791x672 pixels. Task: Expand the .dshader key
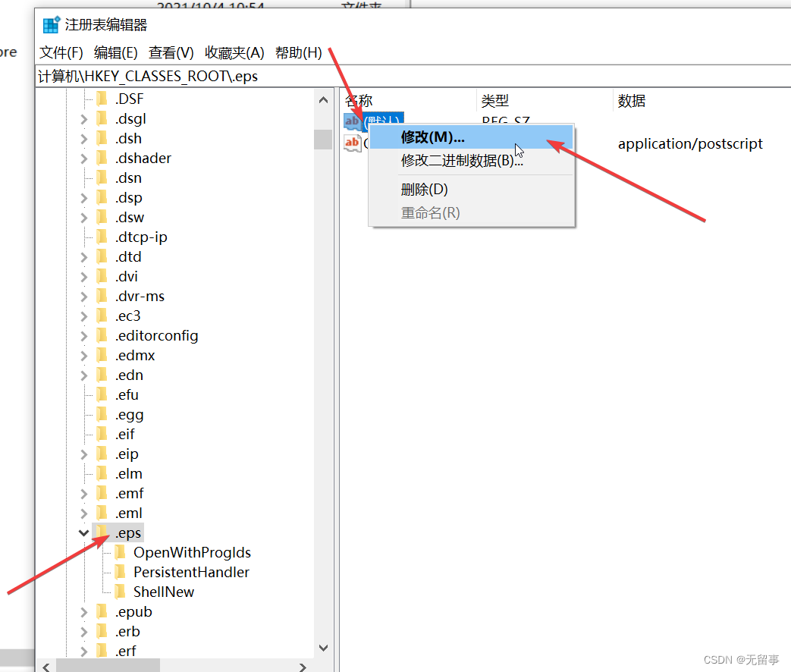pyautogui.click(x=83, y=158)
